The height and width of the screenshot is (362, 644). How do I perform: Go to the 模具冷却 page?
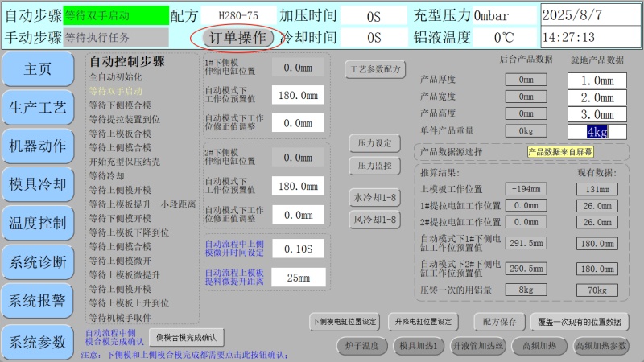click(37, 184)
